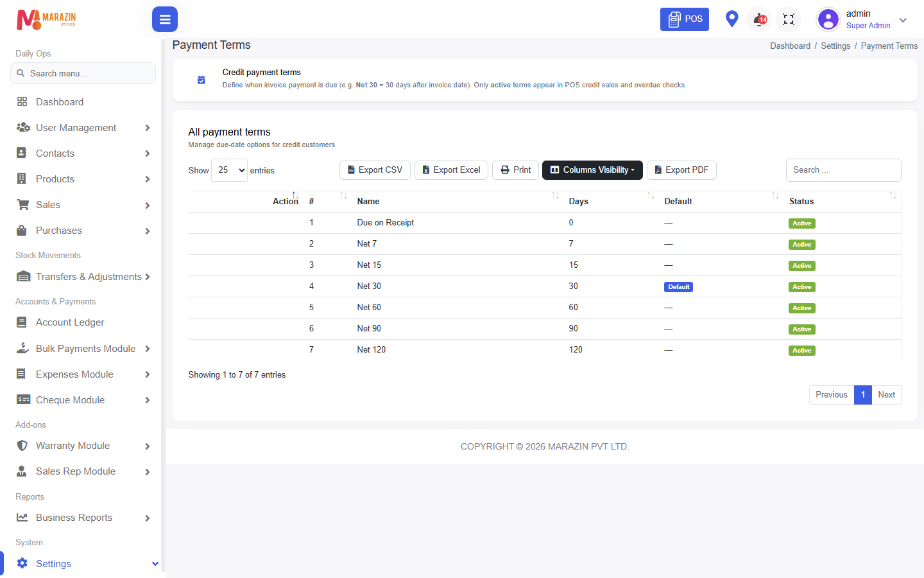Screen dimensions: 924x578
Task: Click the Settings breadcrumb link
Action: pos(835,46)
